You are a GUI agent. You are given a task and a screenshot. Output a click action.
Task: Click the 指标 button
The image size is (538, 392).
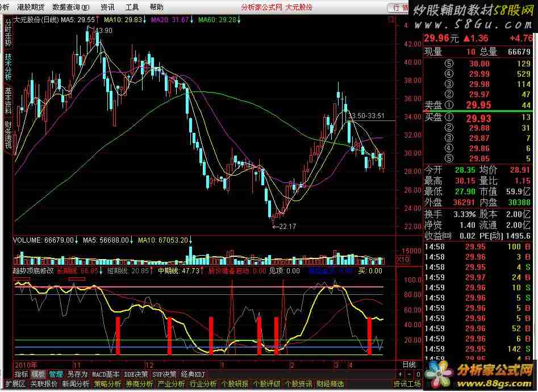pyautogui.click(x=21, y=374)
